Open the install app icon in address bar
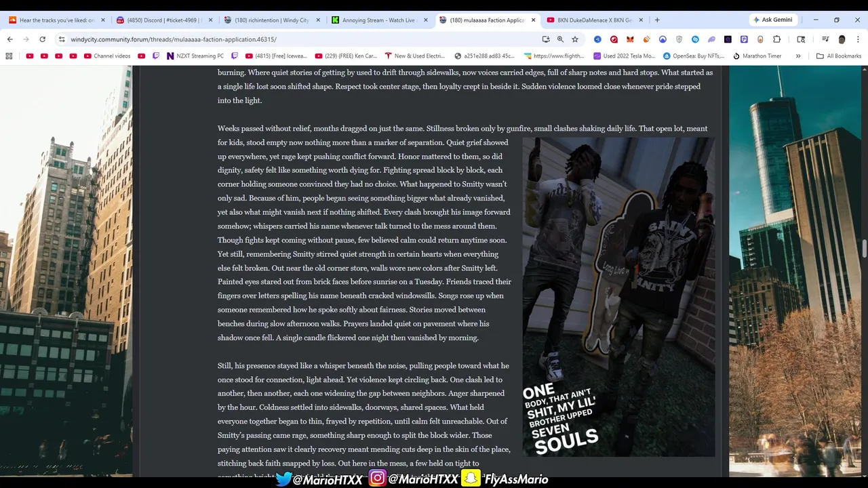 546,39
